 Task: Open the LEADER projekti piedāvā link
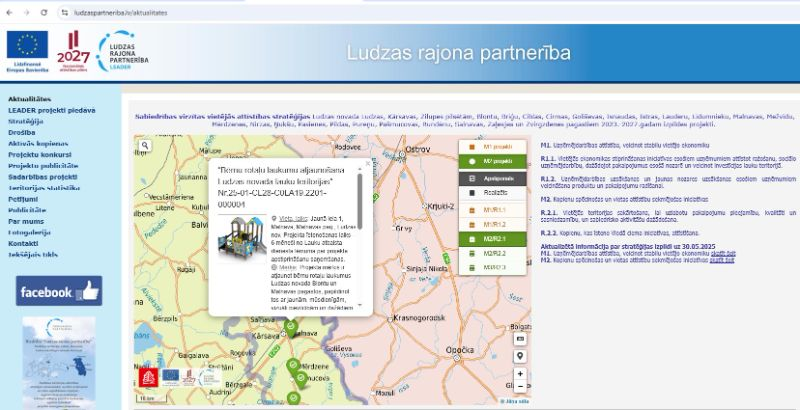pyautogui.click(x=52, y=110)
